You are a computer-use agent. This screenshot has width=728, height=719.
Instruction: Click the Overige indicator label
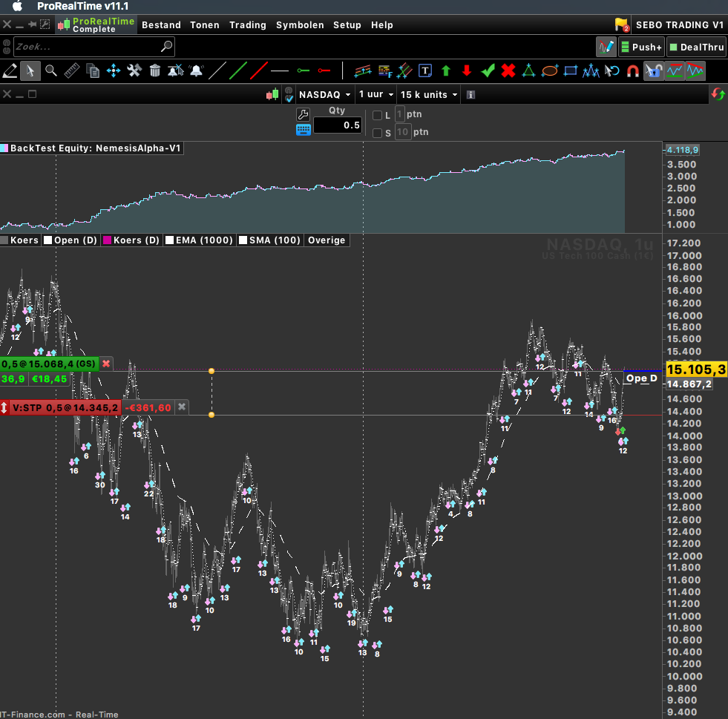[327, 240]
